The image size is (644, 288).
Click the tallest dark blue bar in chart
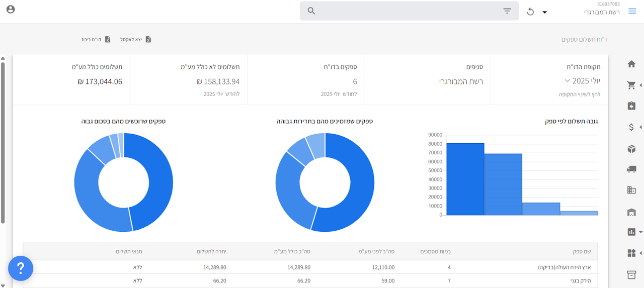[465, 179]
